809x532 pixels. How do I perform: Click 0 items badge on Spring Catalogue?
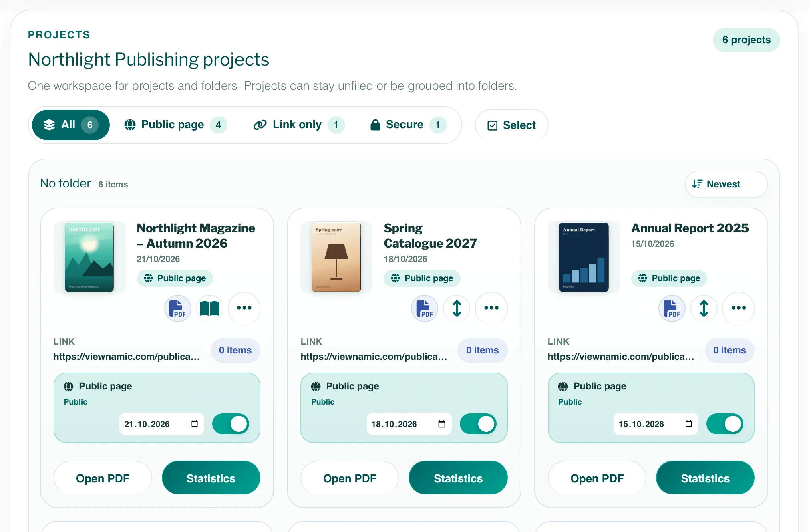pyautogui.click(x=483, y=350)
